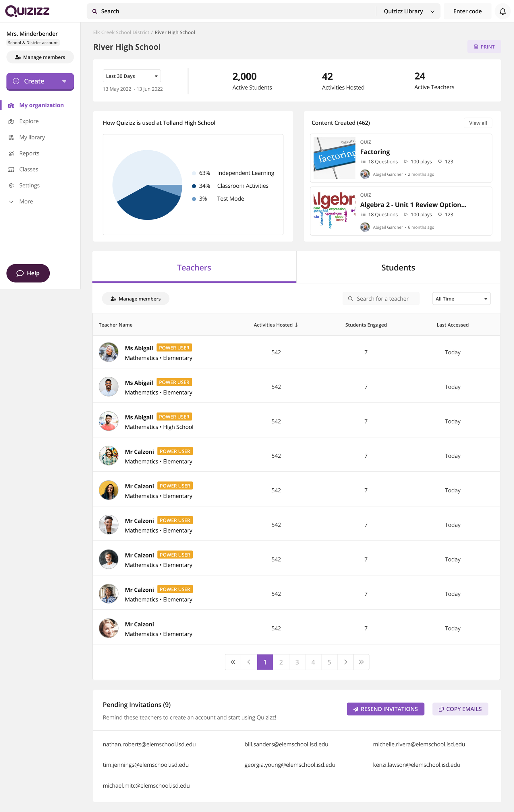The image size is (514, 812).
Task: Click the Enter code button
Action: 467,11
